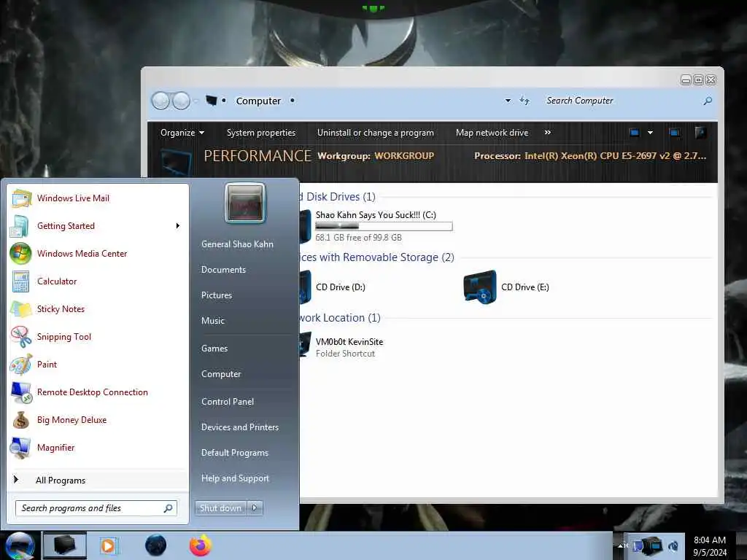This screenshot has width=747, height=560.
Task: Show more toolbar commands chevron
Action: (547, 133)
